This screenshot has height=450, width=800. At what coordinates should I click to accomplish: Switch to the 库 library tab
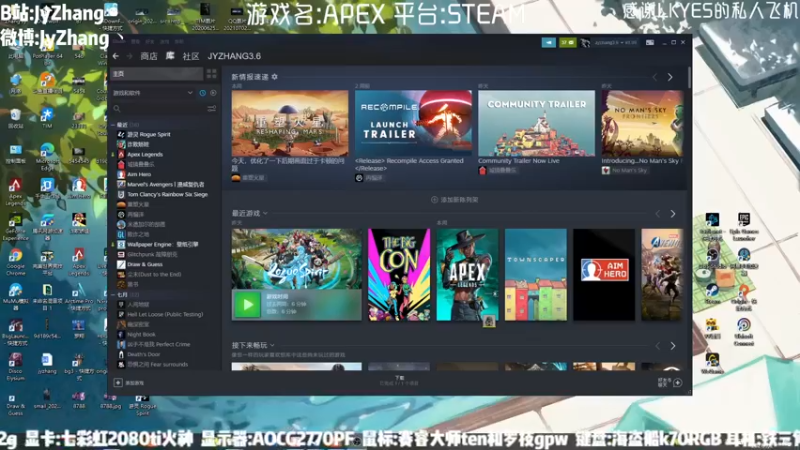tap(170, 56)
